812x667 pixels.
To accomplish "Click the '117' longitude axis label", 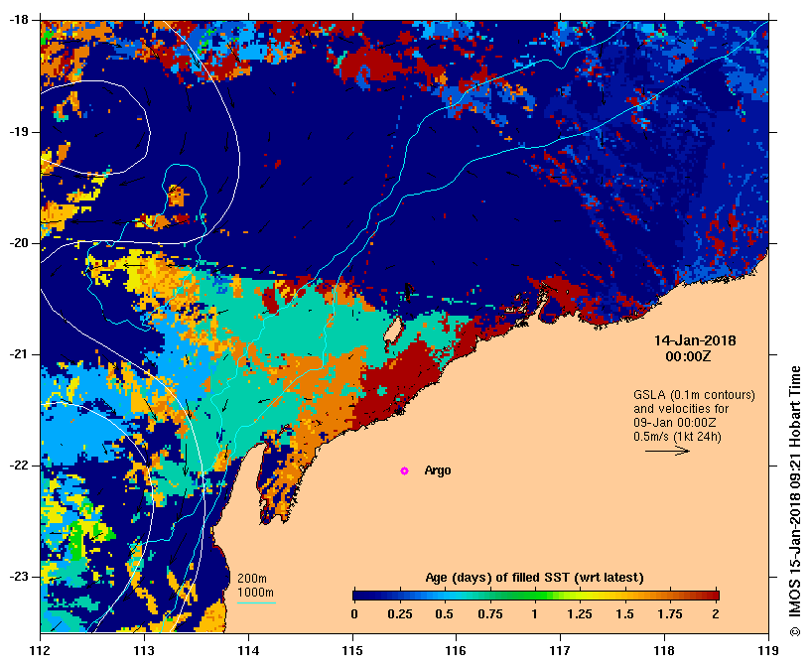I will (x=560, y=650).
